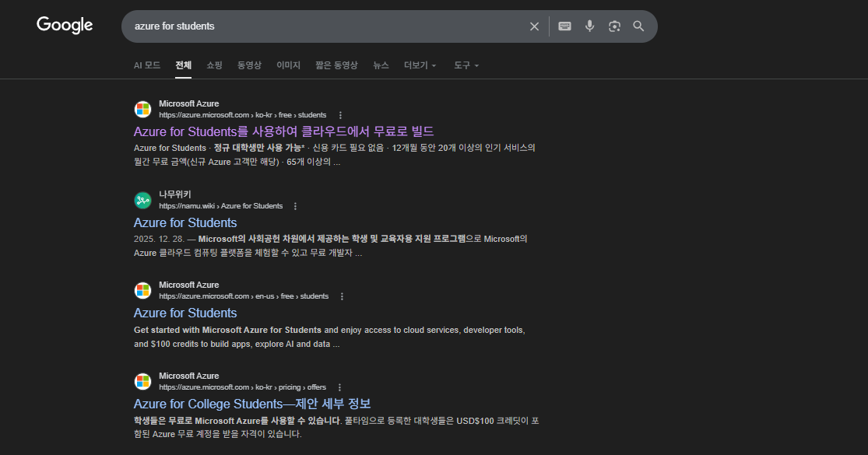Click the Google logo
868x455 pixels.
(65, 25)
